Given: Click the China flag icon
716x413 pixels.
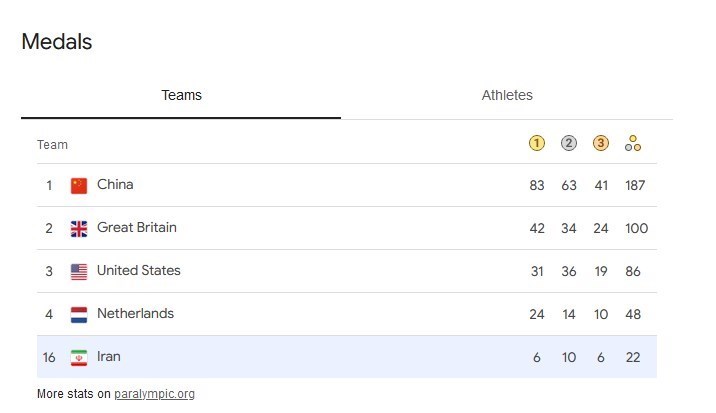Looking at the screenshot, I should point(79,185).
